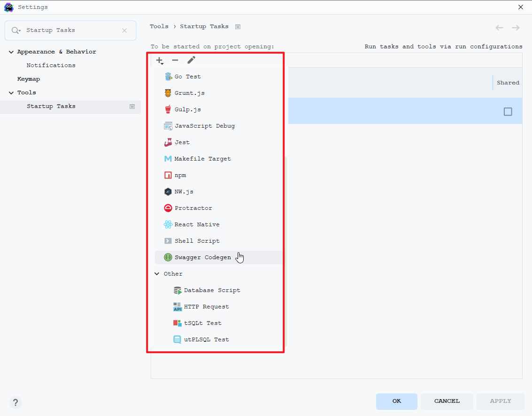Click the Shared column header
Viewport: 532px width, 416px height.
pyautogui.click(x=508, y=83)
